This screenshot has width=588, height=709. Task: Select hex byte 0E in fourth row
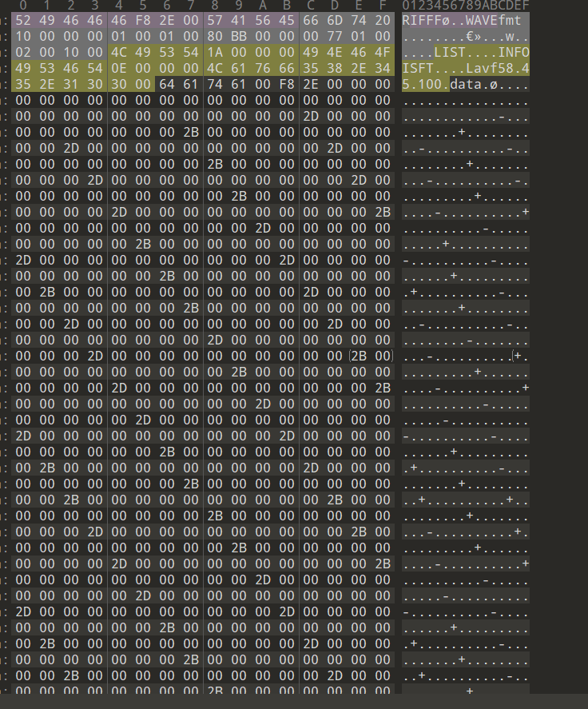[118, 68]
